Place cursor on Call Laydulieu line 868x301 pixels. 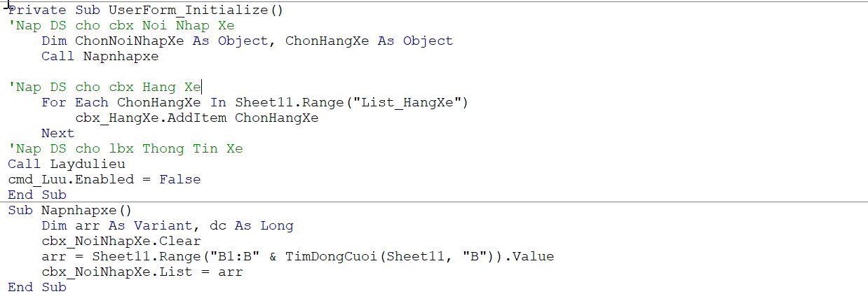pyautogui.click(x=67, y=164)
